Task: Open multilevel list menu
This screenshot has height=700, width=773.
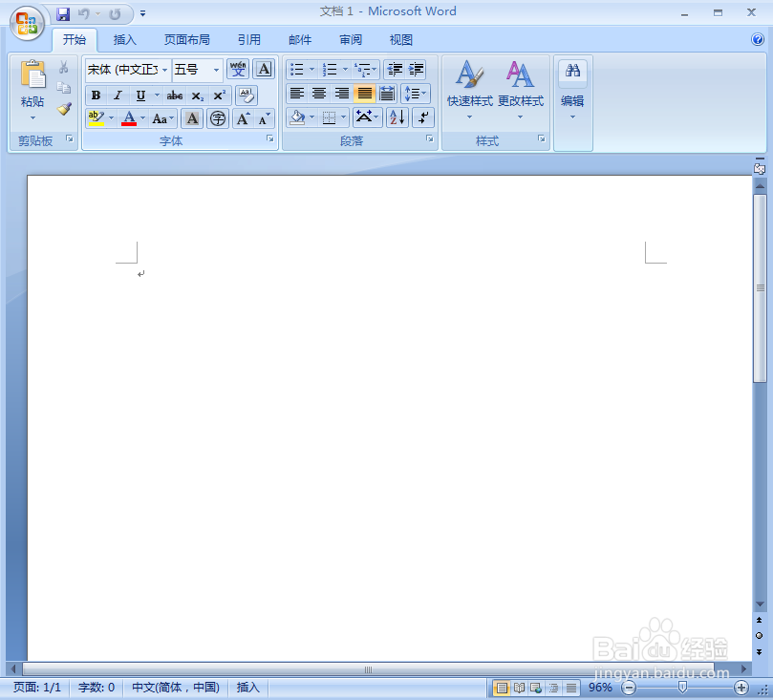Action: [x=365, y=70]
